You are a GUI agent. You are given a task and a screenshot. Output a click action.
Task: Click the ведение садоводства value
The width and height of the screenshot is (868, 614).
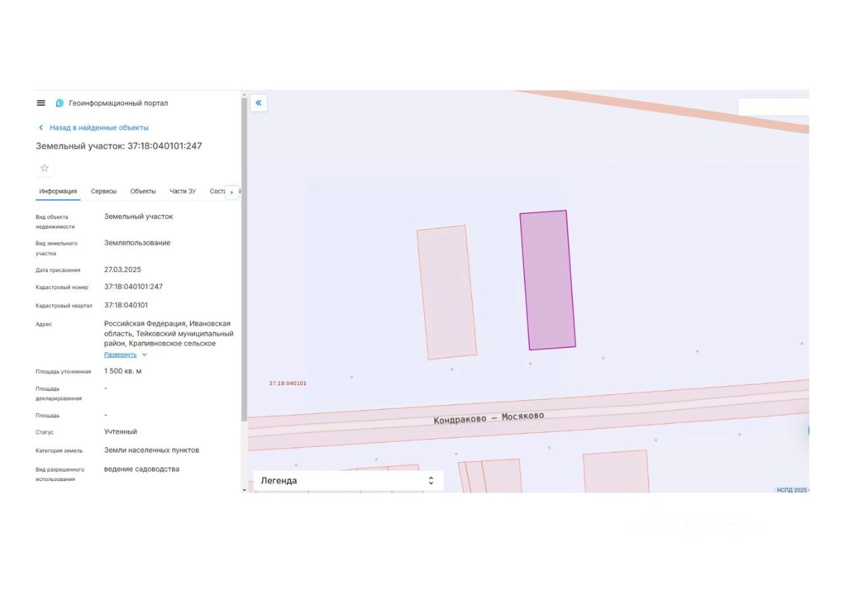[142, 469]
